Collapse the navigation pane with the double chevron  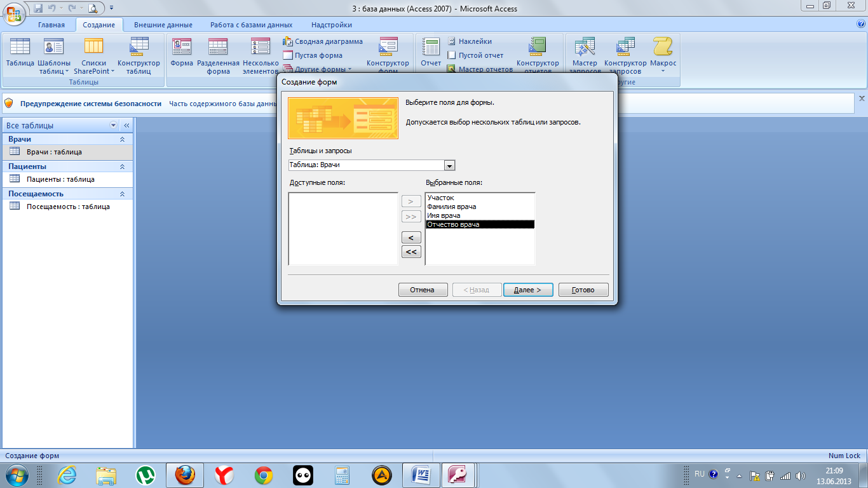[126, 125]
